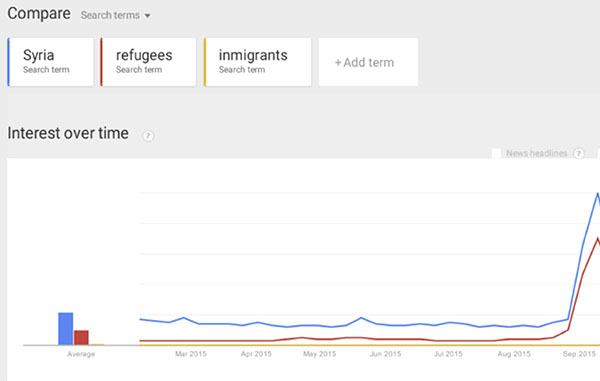Click the blue Syria average bar
The width and height of the screenshot is (600, 381).
point(65,329)
